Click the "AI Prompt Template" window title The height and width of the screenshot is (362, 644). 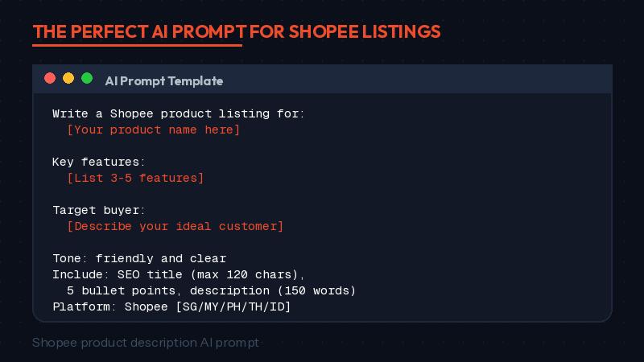coord(164,81)
